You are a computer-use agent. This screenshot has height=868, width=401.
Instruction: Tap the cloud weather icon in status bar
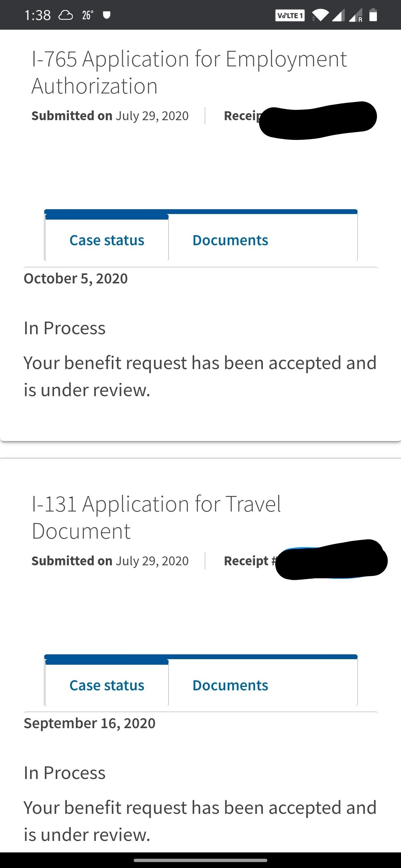point(66,15)
